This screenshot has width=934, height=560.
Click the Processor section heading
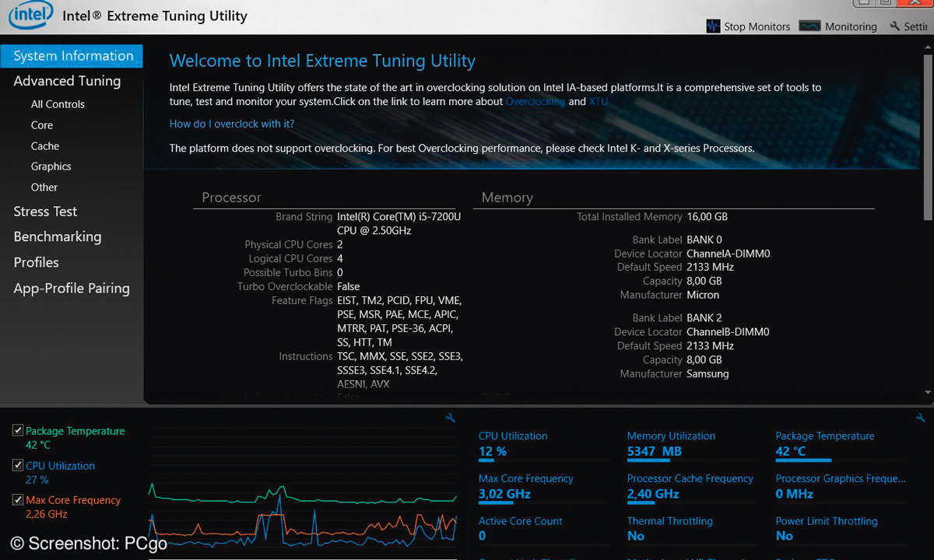pos(231,198)
